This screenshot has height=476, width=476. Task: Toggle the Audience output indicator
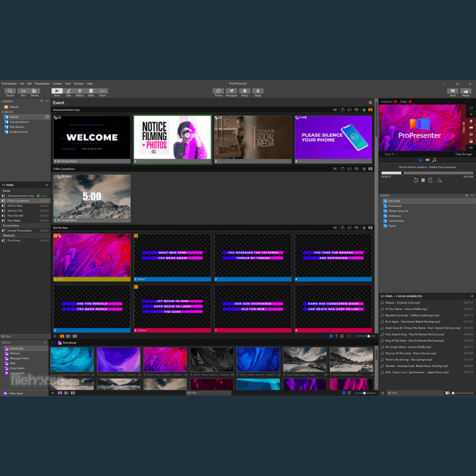396,101
